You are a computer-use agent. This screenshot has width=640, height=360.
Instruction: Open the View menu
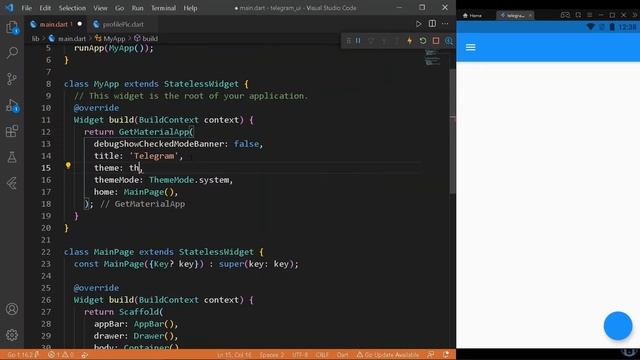click(100, 8)
